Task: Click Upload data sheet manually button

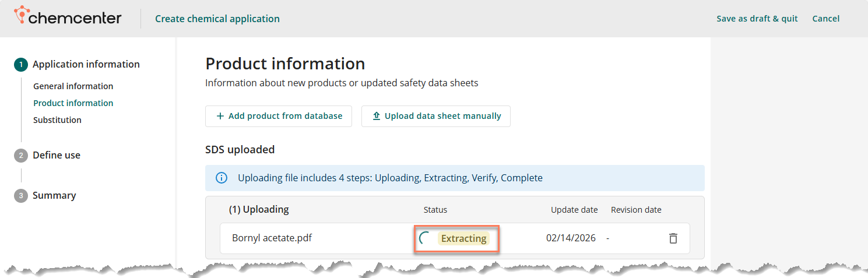Action: [x=436, y=116]
